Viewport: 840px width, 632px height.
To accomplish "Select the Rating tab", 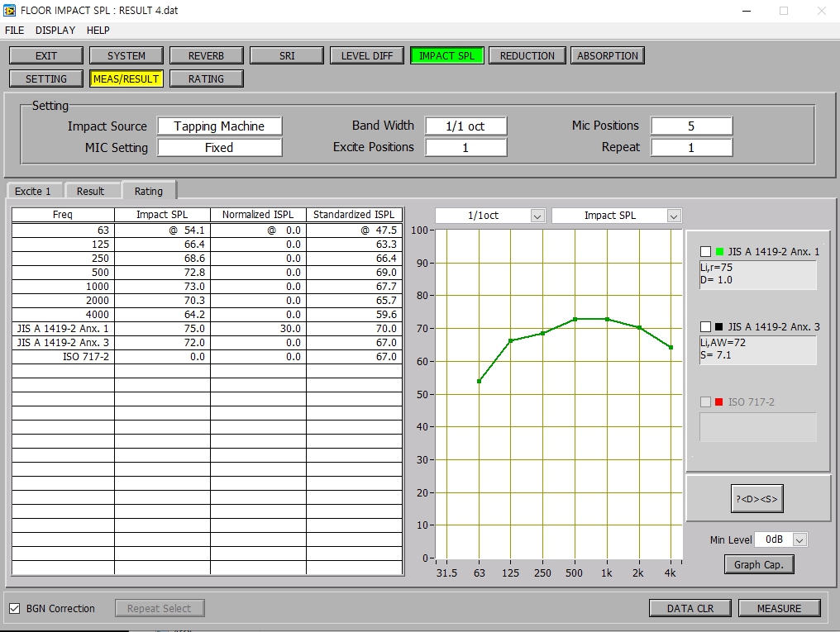I will (148, 191).
